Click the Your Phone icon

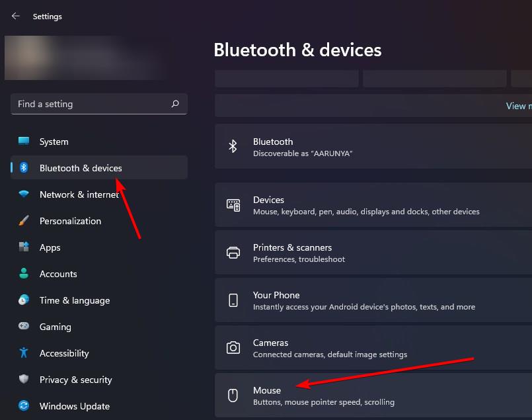click(x=233, y=300)
